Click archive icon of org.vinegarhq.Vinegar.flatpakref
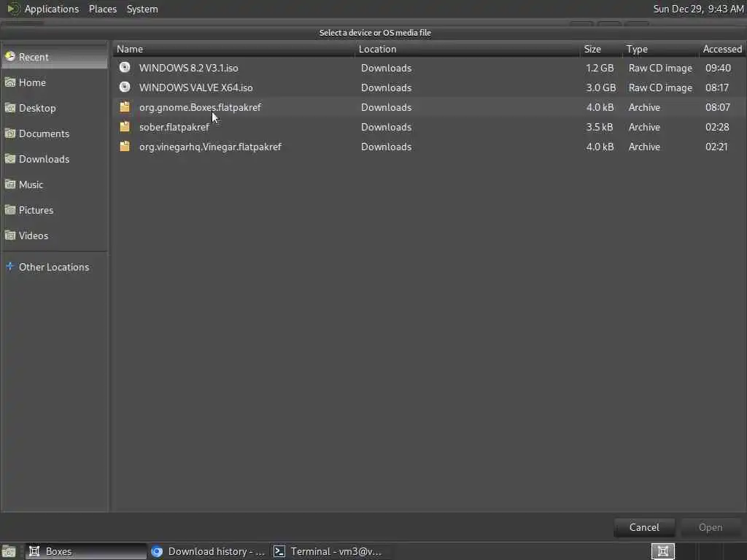The width and height of the screenshot is (747, 560). 125,147
